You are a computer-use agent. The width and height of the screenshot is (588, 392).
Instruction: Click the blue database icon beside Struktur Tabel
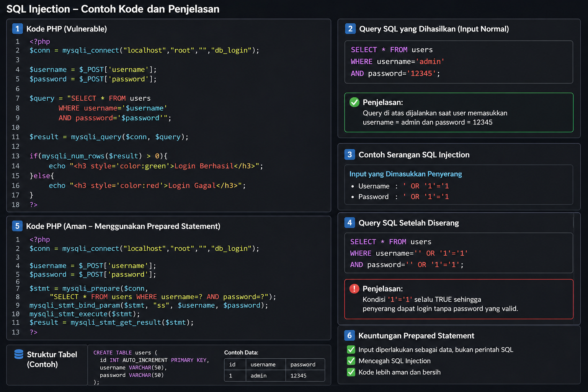[x=19, y=354]
